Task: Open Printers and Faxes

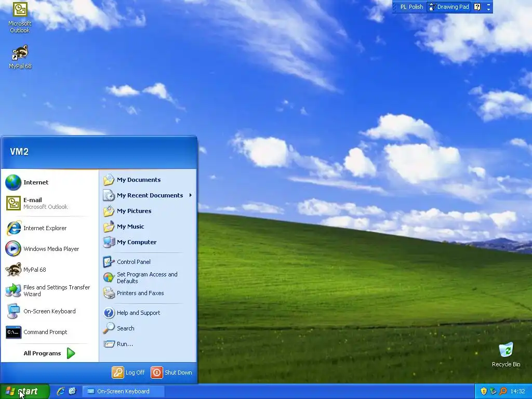Action: [148, 293]
